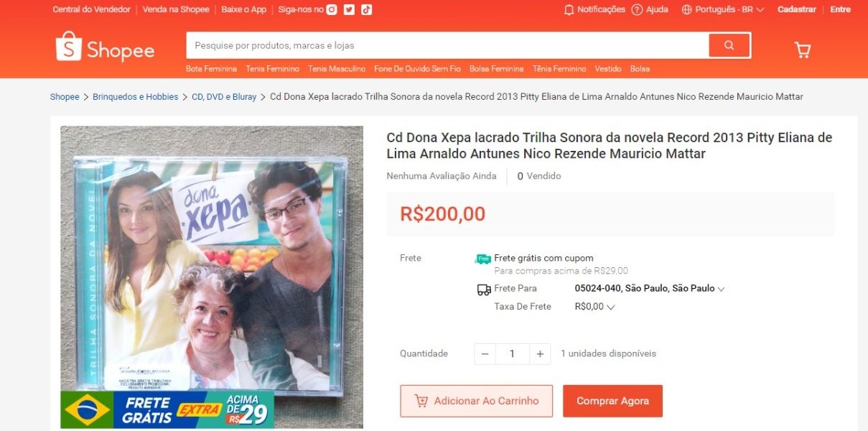Open Notificações bell icon
The width and height of the screenshot is (868, 431).
tap(569, 9)
